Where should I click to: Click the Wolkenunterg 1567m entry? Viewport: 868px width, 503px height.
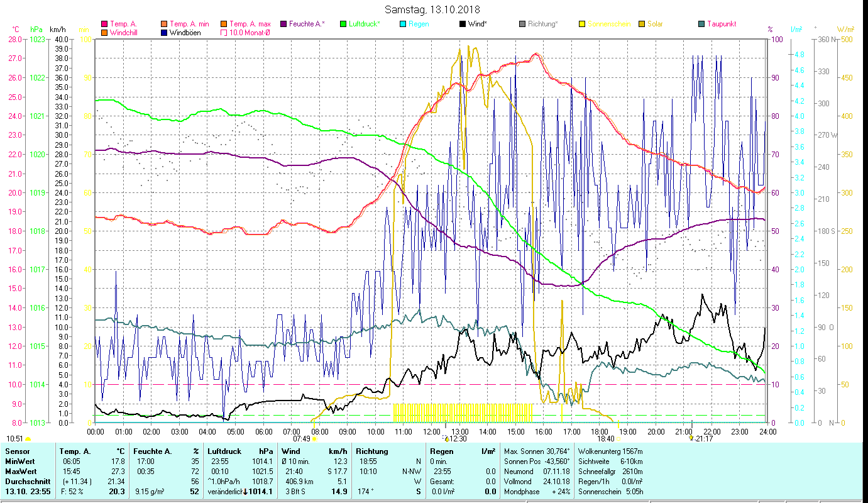[x=610, y=451]
